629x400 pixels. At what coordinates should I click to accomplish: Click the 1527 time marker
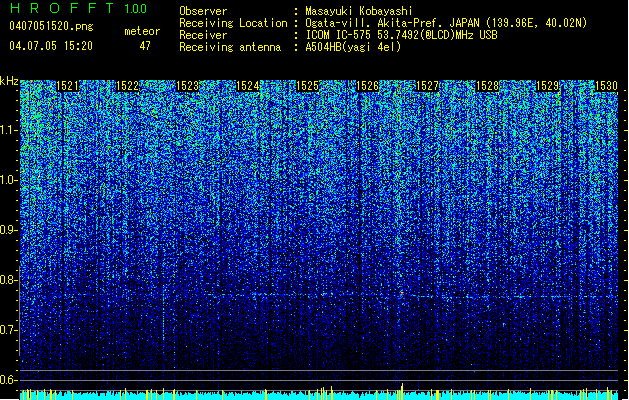click(x=427, y=86)
